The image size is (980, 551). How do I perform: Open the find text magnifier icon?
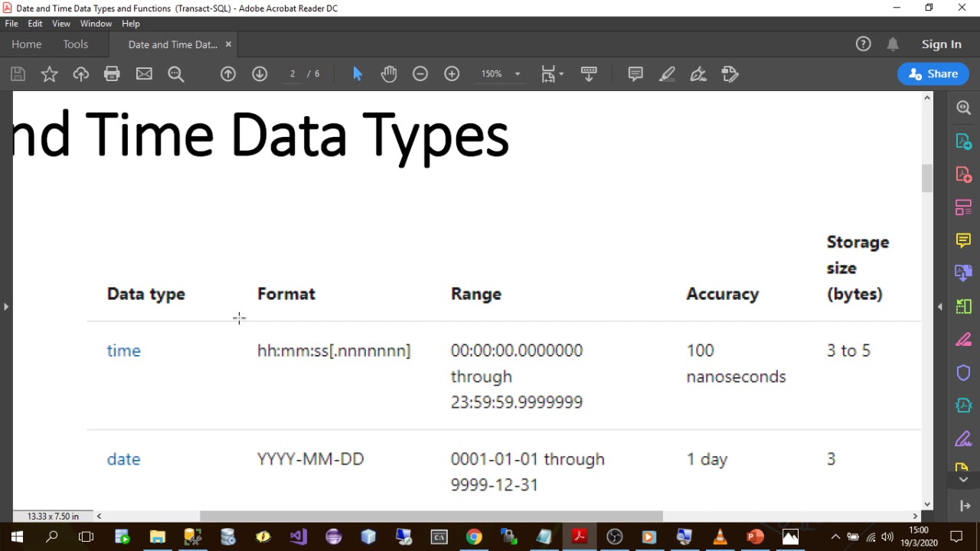[176, 74]
